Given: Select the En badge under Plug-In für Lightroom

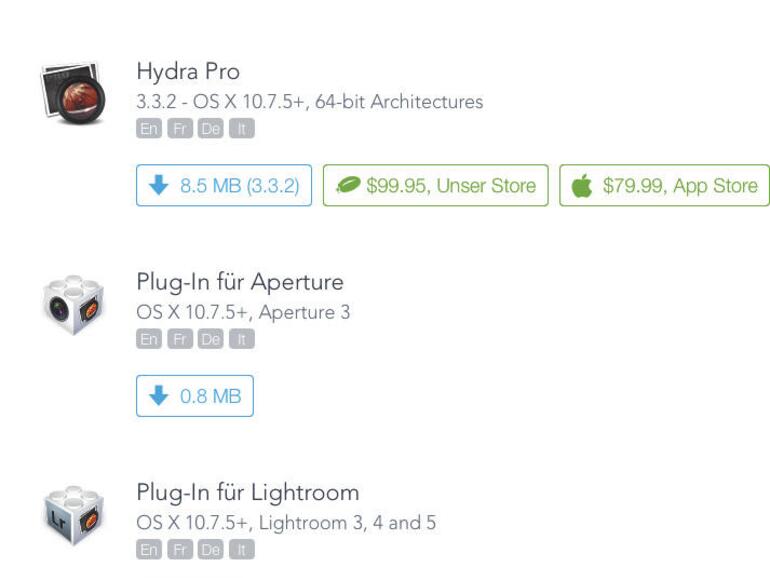Looking at the screenshot, I should tap(148, 550).
